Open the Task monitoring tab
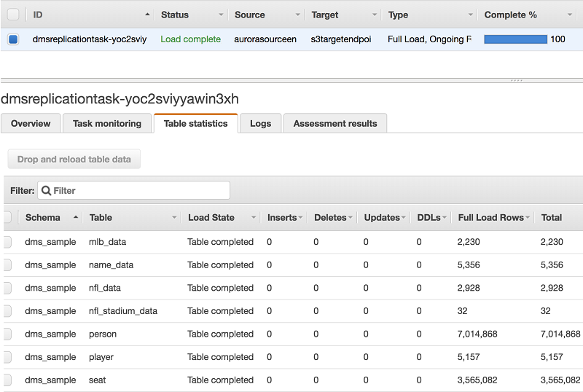Viewport: 583px width, 392px height. [x=107, y=124]
